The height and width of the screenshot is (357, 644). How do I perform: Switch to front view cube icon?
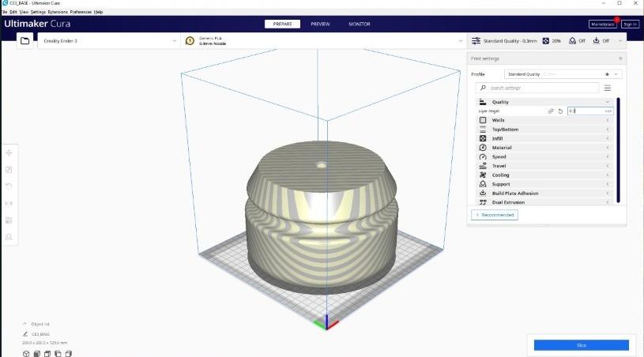tap(37, 354)
